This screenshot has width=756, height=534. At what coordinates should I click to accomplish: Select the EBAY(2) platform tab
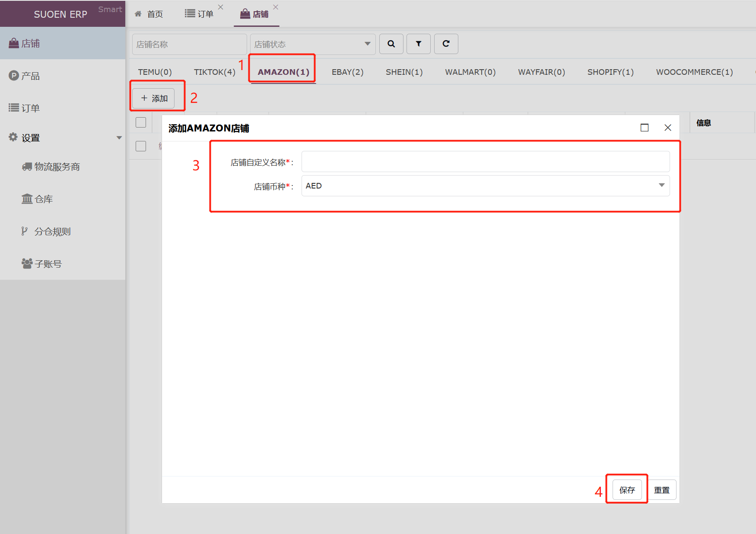[347, 72]
